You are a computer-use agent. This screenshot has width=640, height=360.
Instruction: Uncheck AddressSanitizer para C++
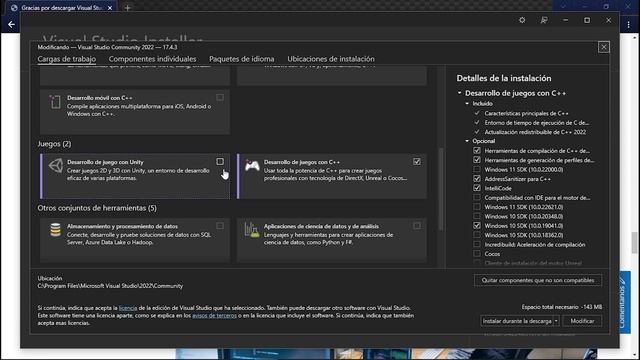pos(477,179)
